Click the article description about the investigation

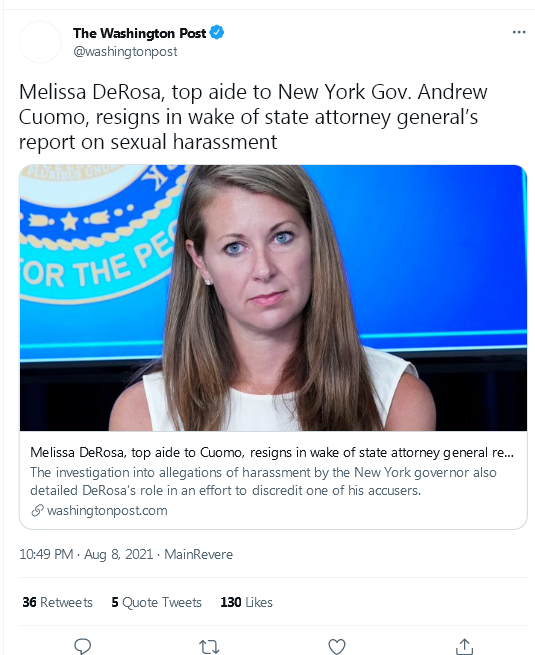(263, 481)
